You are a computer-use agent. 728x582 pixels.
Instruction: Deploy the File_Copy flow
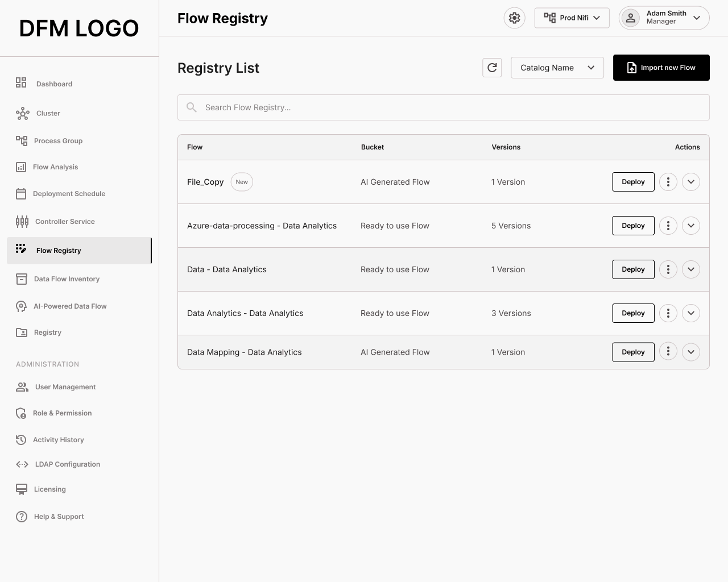[633, 182]
